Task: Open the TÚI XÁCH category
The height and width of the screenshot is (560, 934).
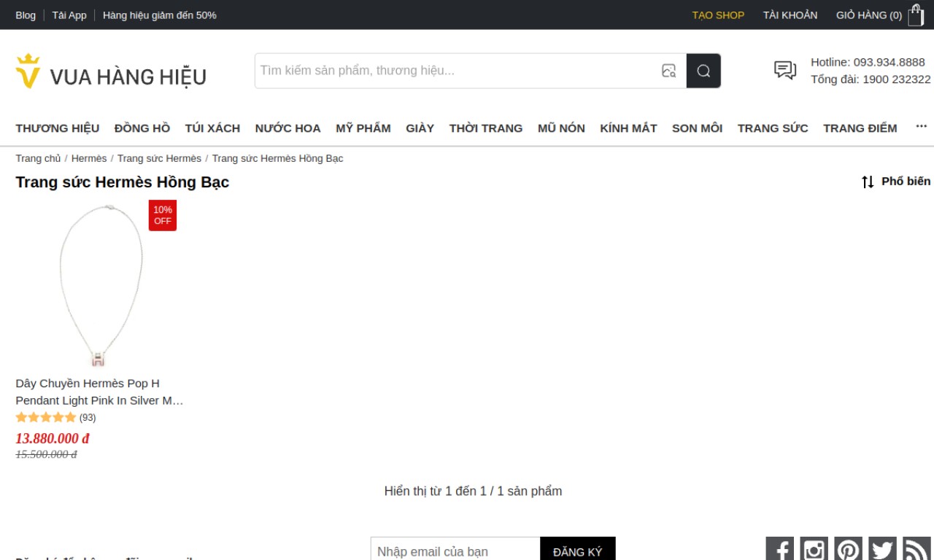Action: pyautogui.click(x=212, y=128)
